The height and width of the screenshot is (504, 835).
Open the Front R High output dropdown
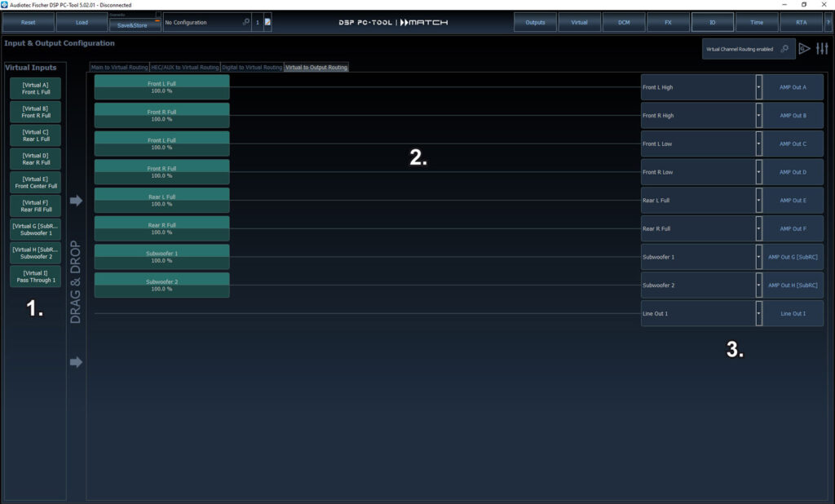point(758,116)
